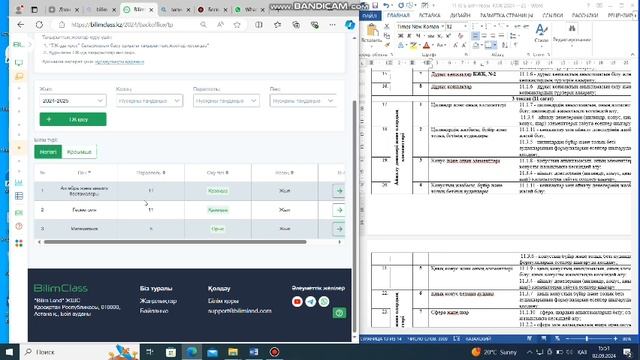Open the year dropdown showing 2024-2025
The image size is (640, 360).
click(x=73, y=101)
